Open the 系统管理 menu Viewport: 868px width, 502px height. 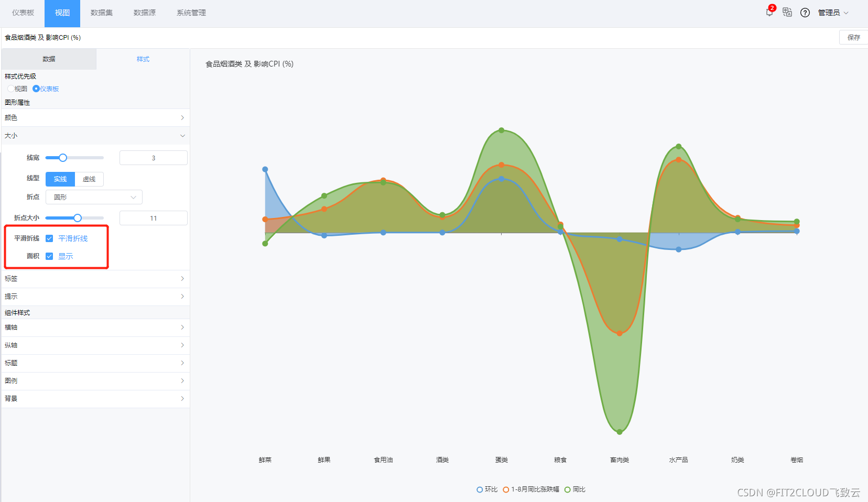[191, 13]
